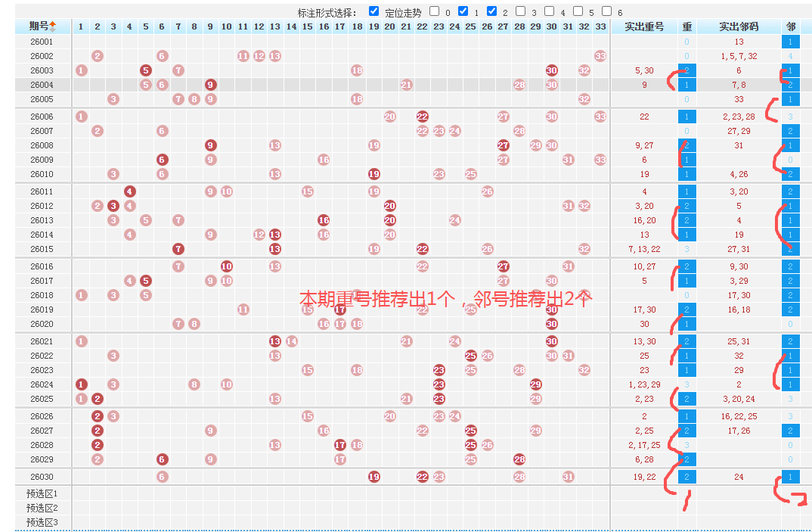Image resolution: width=812 pixels, height=532 pixels.
Task: Click issue number 26030 row label
Action: click(42, 477)
